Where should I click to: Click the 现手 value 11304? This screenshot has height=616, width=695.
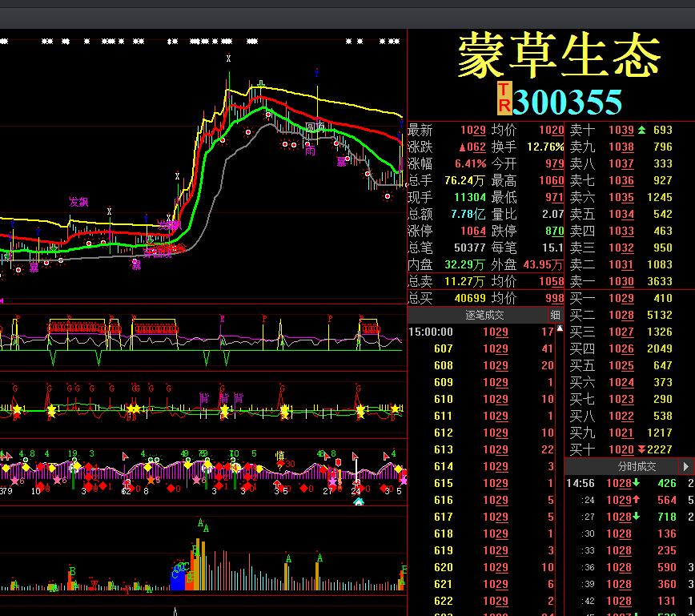click(470, 197)
